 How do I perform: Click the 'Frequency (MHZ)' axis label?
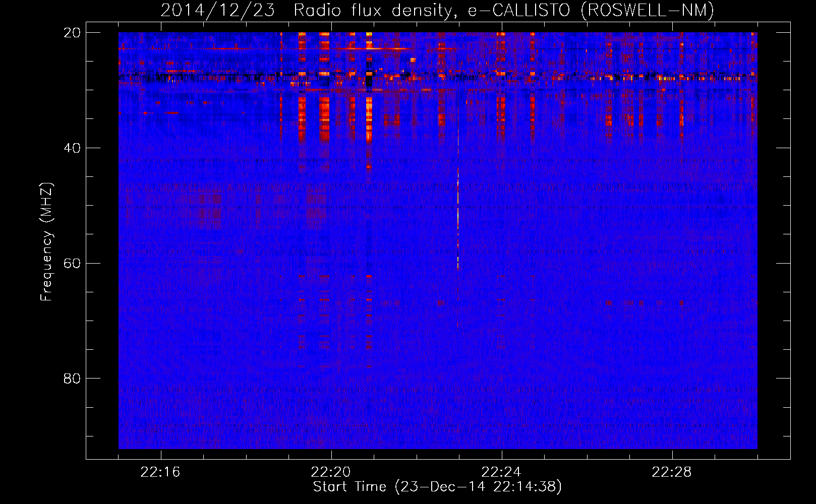tap(46, 242)
